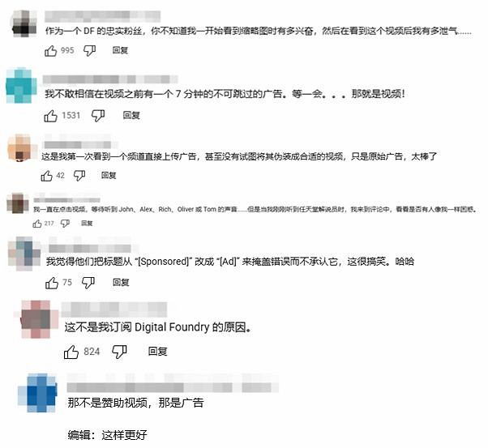Like the comment with 995 likes
The width and height of the screenshot is (488, 448).
[x=50, y=50]
